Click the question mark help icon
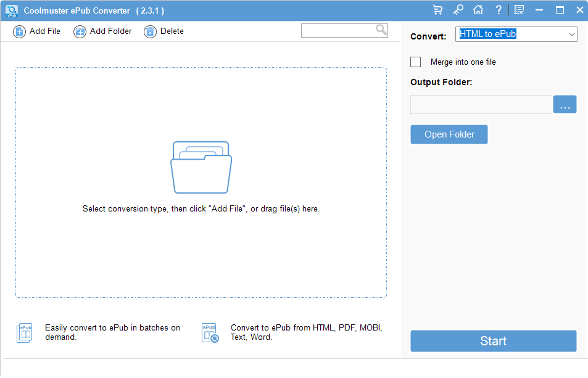This screenshot has height=378, width=588. pyautogui.click(x=498, y=9)
